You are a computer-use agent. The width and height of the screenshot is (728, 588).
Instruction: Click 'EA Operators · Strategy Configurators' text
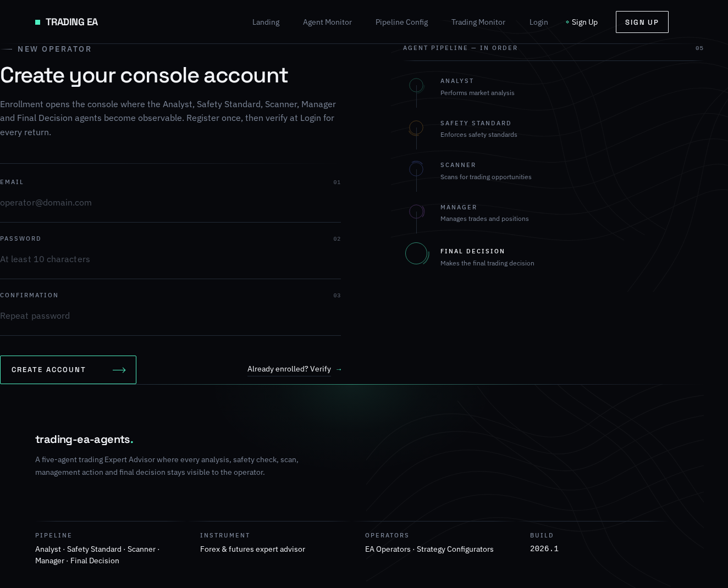(x=429, y=549)
